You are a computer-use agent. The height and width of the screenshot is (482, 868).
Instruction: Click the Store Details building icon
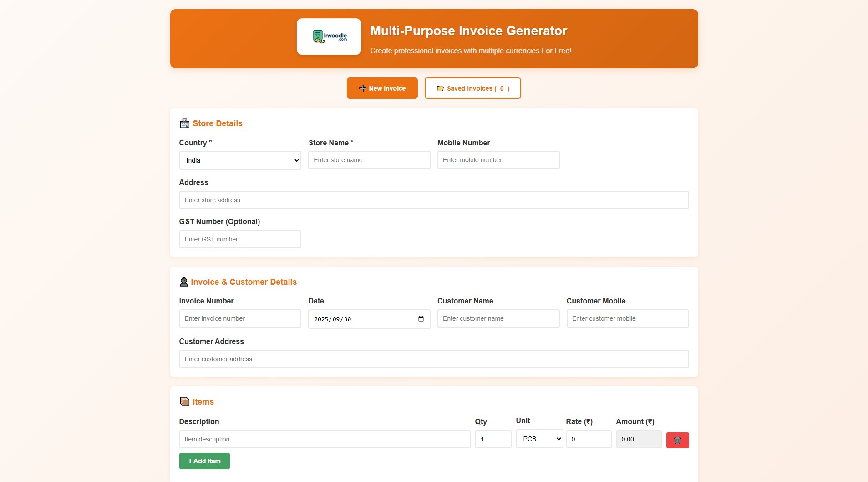[184, 123]
